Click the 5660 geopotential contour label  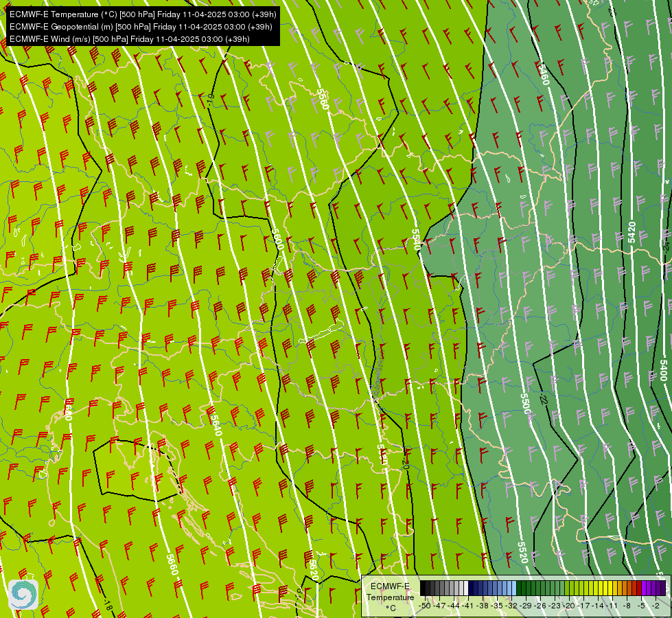[172, 565]
